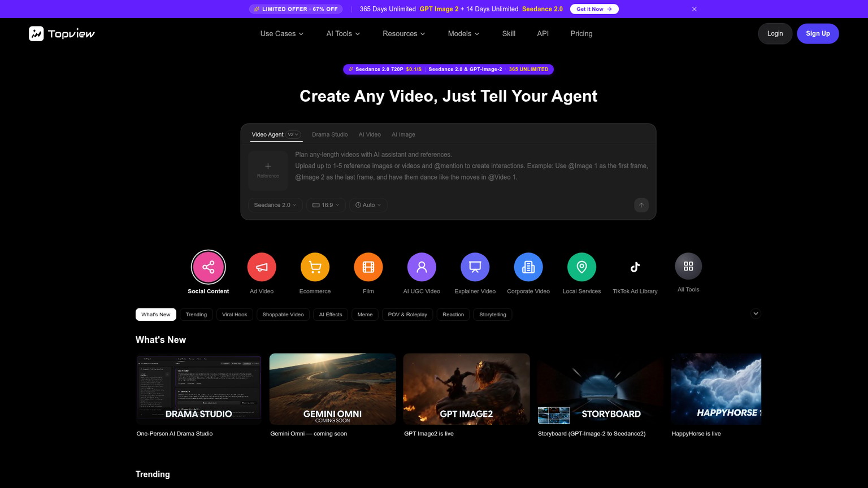Select the Trending filter chip
Image resolution: width=868 pixels, height=488 pixels.
pos(196,315)
